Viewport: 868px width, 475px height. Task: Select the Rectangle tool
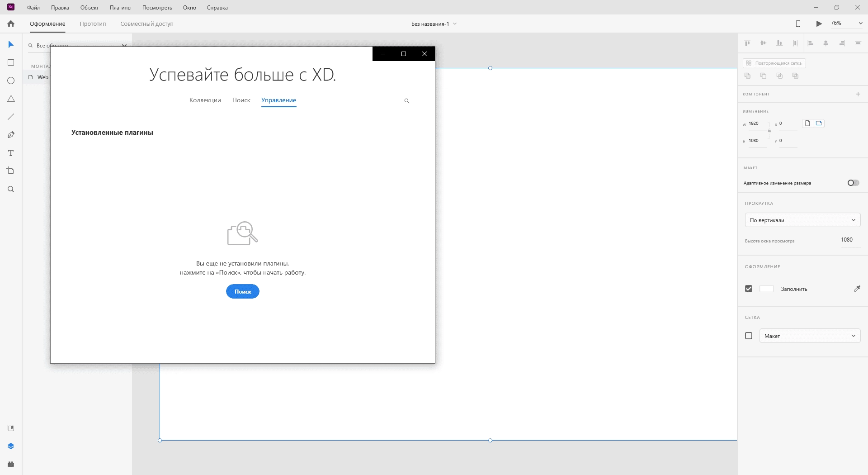point(11,62)
